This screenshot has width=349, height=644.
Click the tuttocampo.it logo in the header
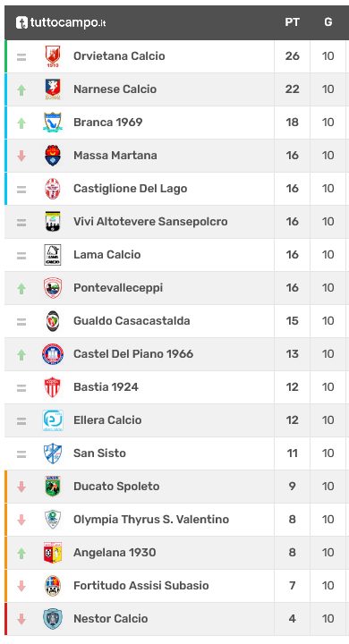(61, 22)
